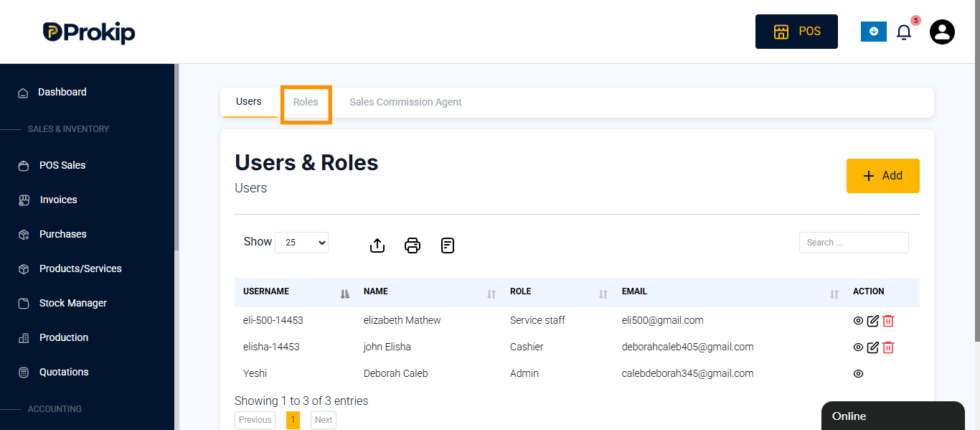Open Invoices in the sidebar
Image resolution: width=980 pixels, height=430 pixels.
pyautogui.click(x=58, y=200)
